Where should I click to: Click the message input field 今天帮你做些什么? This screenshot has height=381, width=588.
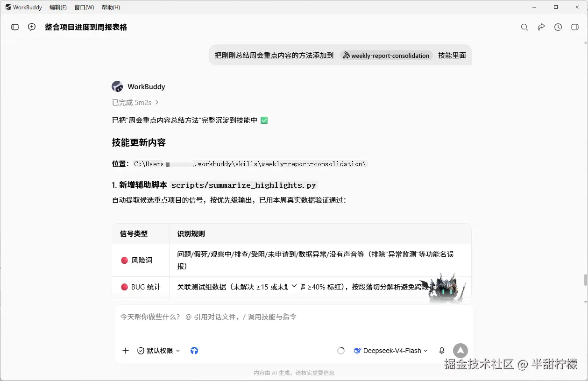294,317
